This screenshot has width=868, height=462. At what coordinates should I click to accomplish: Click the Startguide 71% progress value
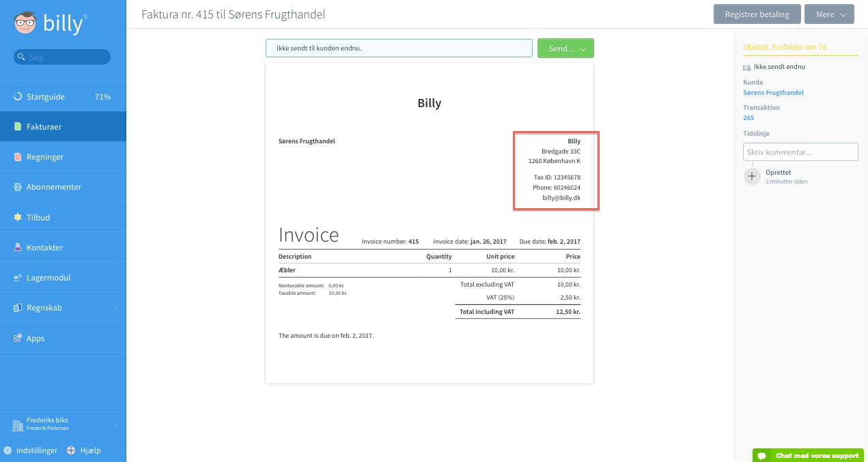pyautogui.click(x=102, y=97)
